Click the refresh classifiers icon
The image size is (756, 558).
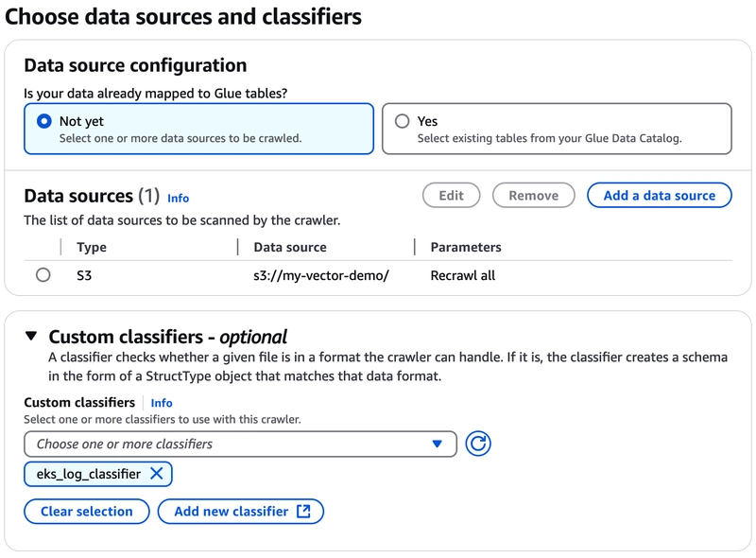tap(478, 444)
